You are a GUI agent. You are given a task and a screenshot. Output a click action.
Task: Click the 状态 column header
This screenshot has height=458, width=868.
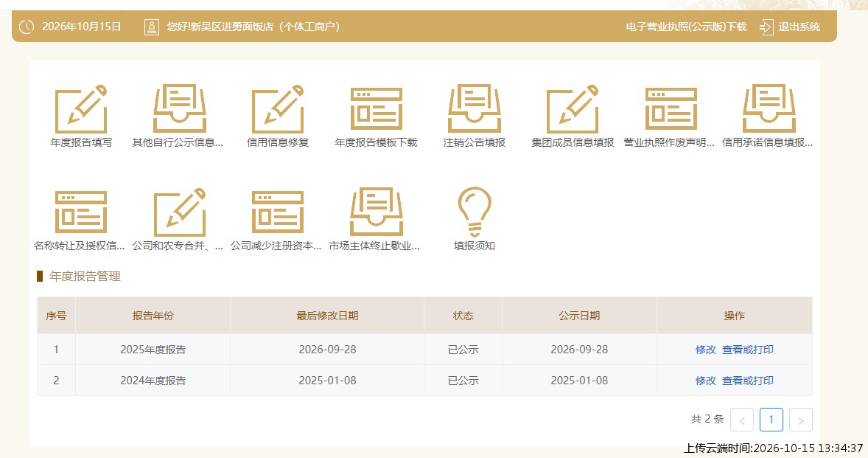pos(463,316)
